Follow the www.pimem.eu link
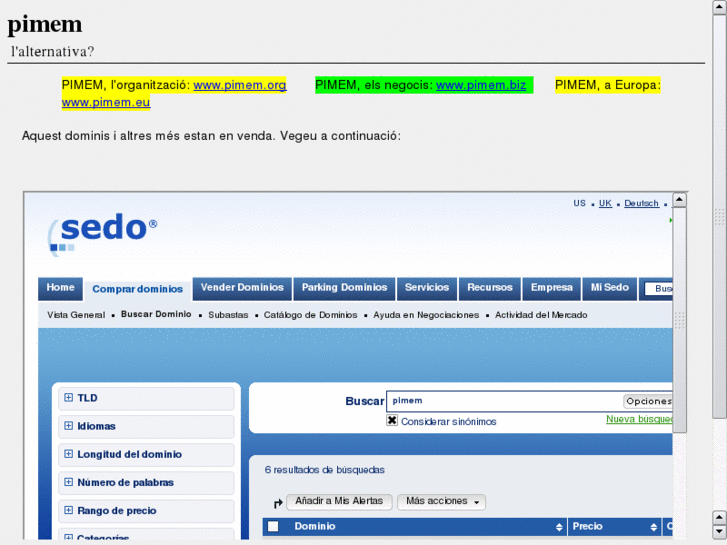Viewport: 727px width, 545px height. [106, 103]
